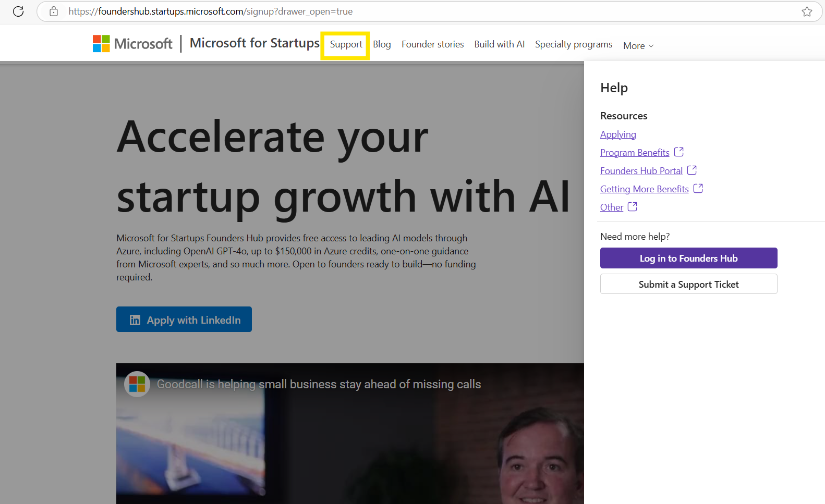Go to the Blog page
Viewport: 825px width, 504px height.
tap(382, 45)
